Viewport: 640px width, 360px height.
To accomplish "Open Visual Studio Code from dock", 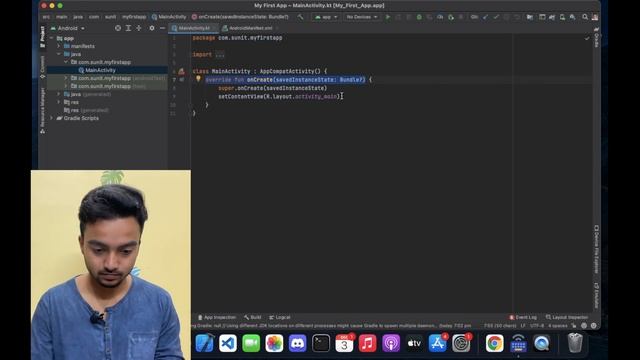I will point(228,343).
